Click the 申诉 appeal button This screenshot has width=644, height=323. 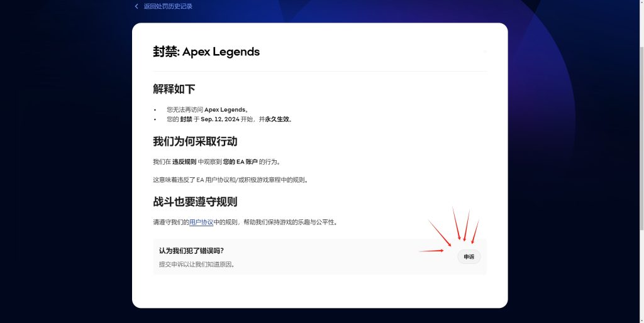(x=469, y=257)
